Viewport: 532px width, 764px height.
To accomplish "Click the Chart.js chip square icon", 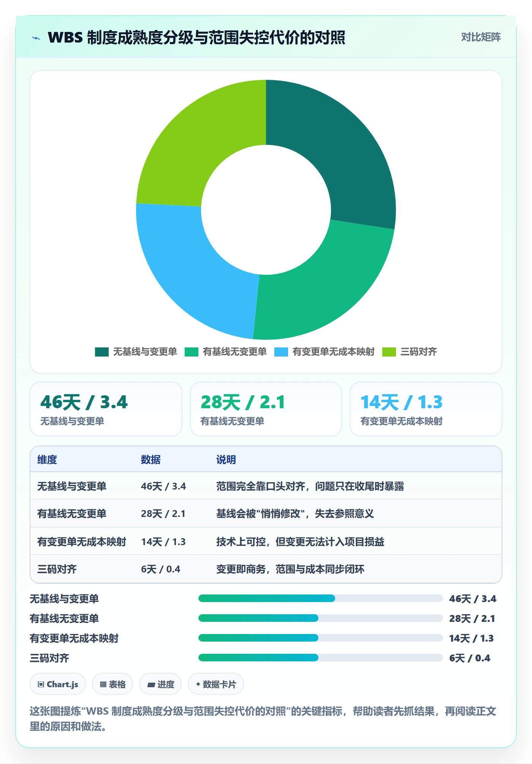I will point(41,685).
